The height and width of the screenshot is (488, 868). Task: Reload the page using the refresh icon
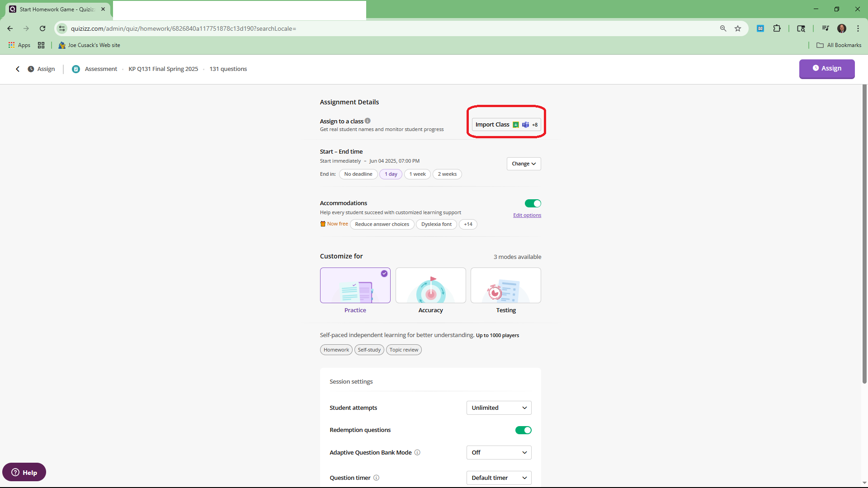coord(42,28)
